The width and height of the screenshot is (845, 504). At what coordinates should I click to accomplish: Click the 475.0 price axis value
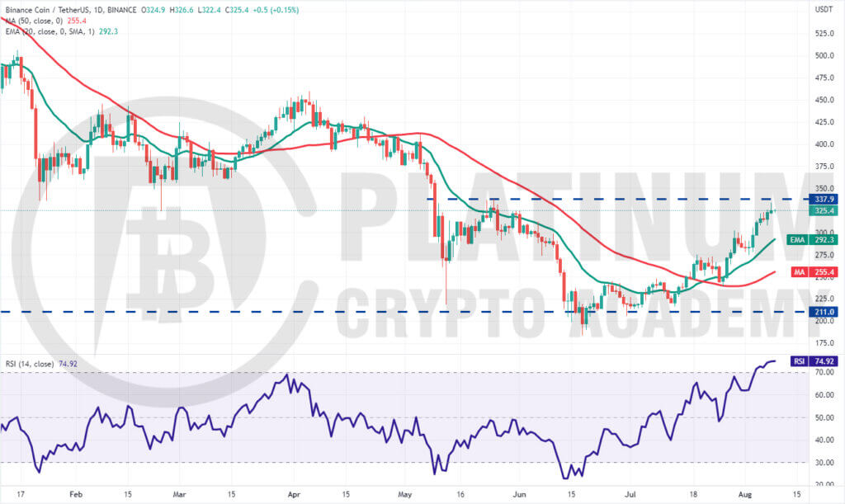[824, 78]
